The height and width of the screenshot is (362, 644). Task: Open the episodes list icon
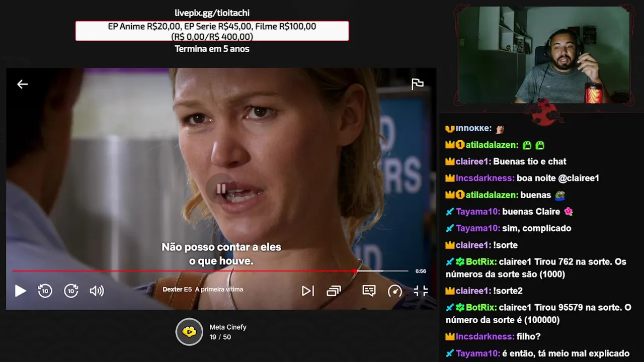tap(334, 291)
